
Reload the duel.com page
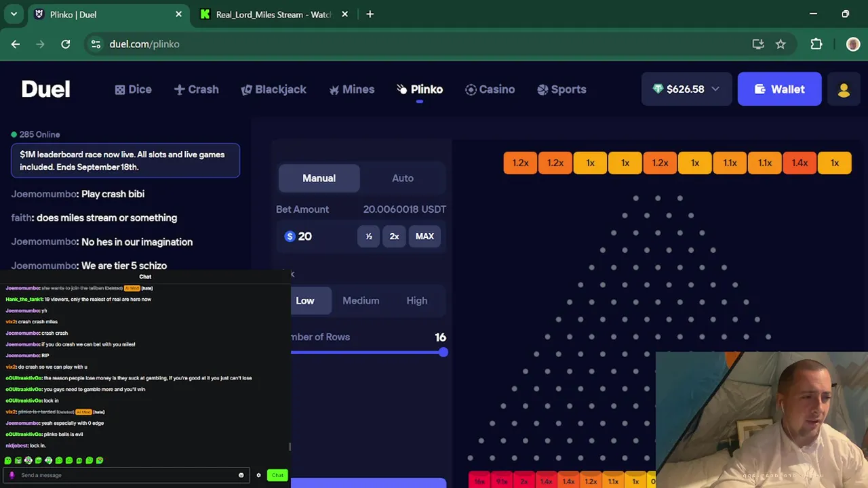pyautogui.click(x=66, y=44)
